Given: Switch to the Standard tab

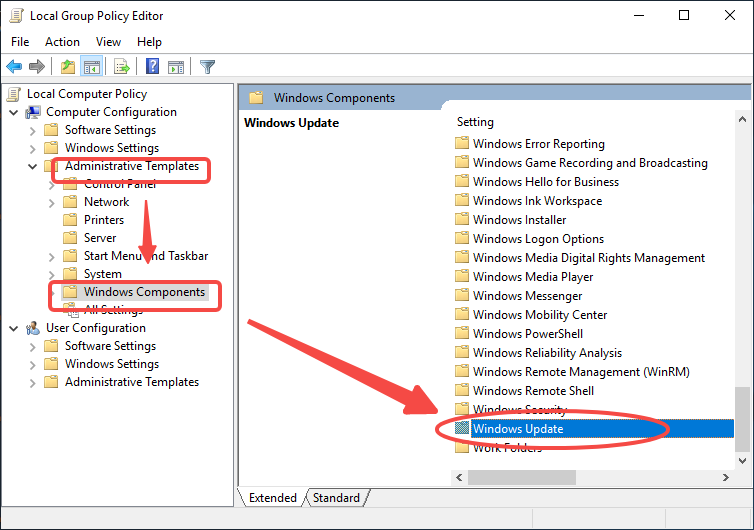Looking at the screenshot, I should [x=336, y=497].
